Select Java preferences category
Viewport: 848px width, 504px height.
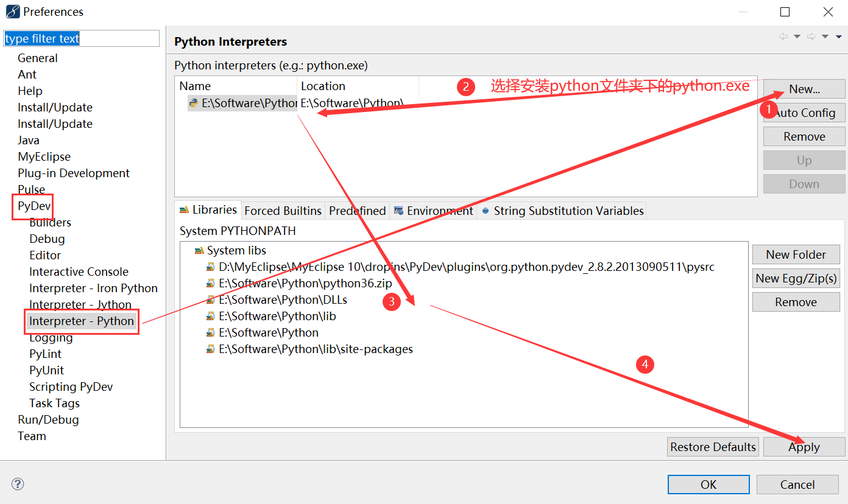[x=29, y=140]
